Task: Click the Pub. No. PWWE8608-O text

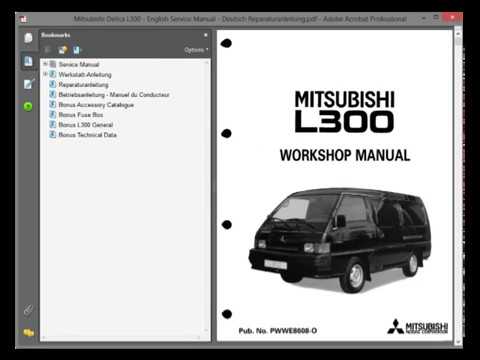Action: tap(278, 331)
